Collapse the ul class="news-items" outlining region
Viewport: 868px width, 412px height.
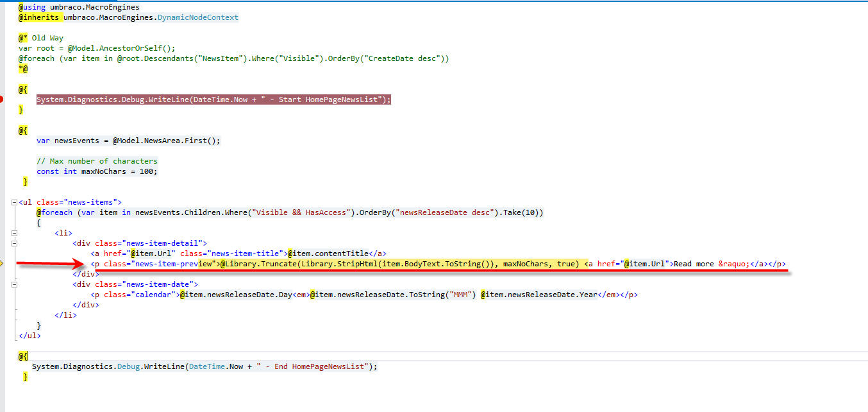[x=15, y=202]
